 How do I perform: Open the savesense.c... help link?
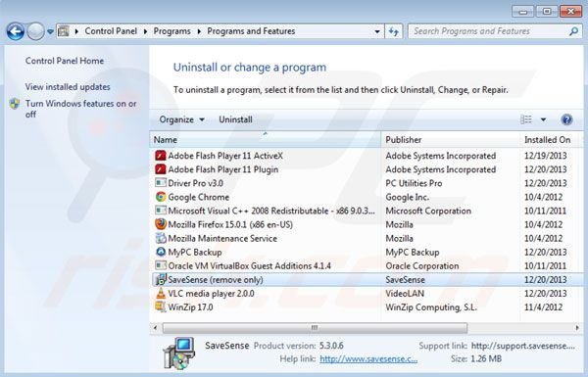pyautogui.click(x=368, y=359)
